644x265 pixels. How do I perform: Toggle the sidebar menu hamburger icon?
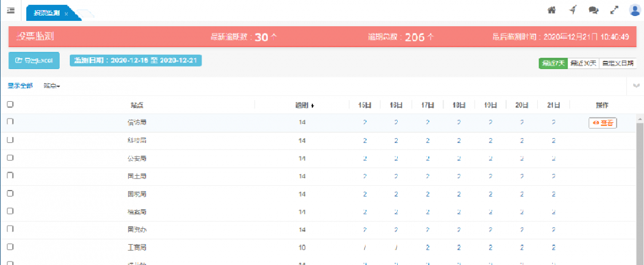[x=10, y=10]
